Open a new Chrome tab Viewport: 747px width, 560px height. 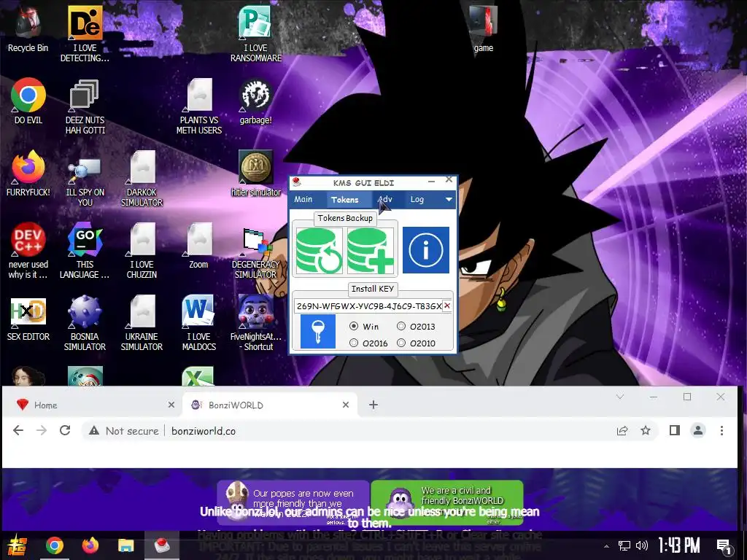pyautogui.click(x=373, y=405)
